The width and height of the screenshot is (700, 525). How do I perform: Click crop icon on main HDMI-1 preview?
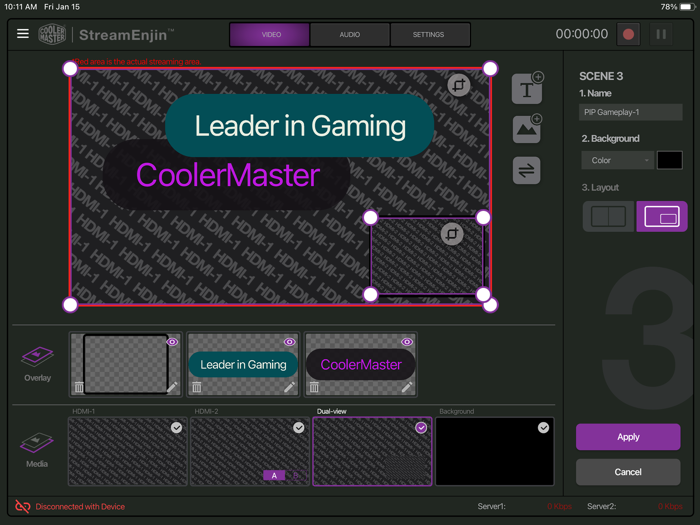(459, 85)
